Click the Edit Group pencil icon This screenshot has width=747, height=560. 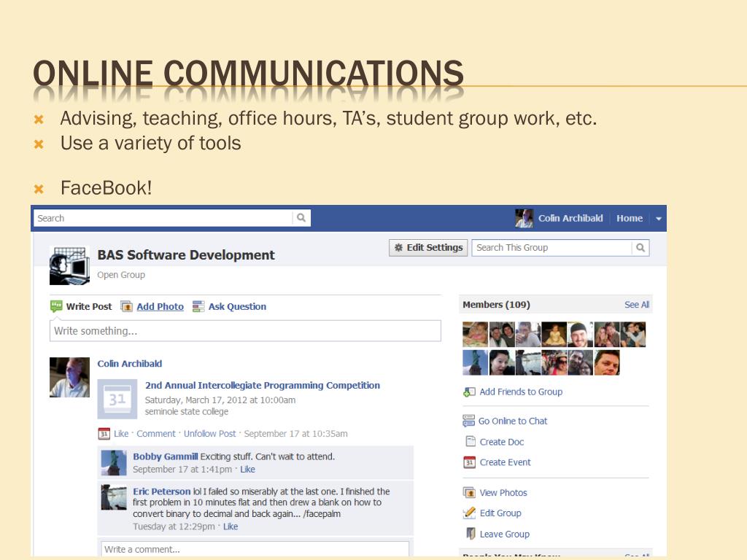tap(469, 513)
